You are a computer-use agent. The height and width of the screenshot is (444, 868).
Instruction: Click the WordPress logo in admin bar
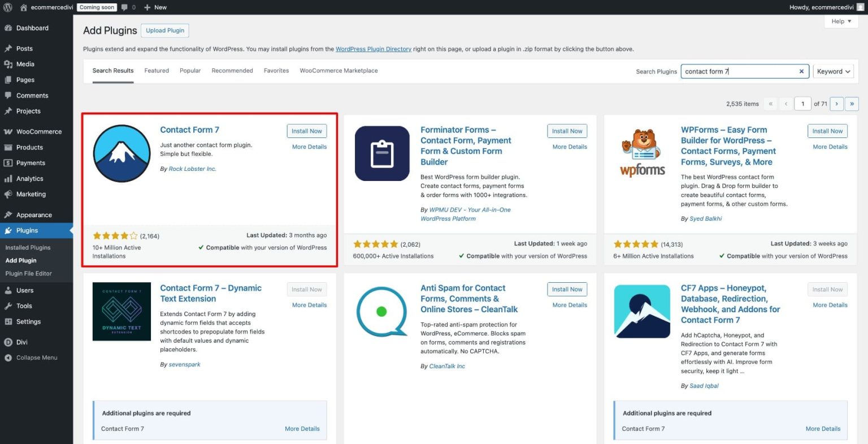point(8,7)
